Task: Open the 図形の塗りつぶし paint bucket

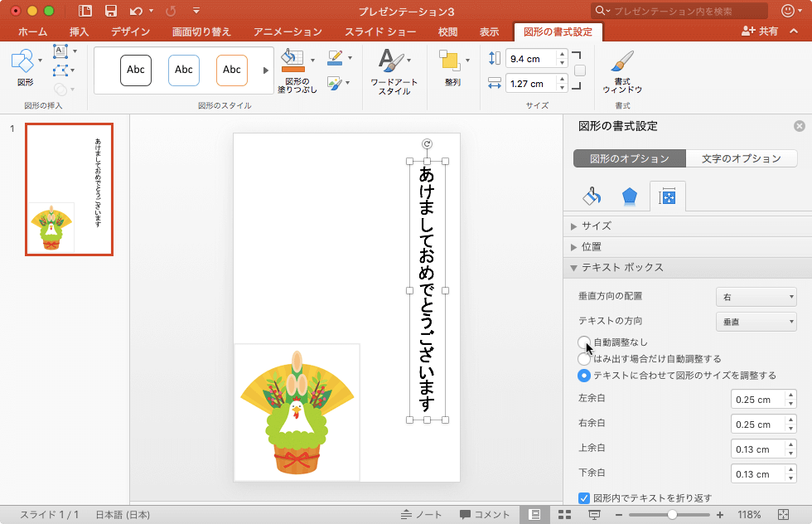Action: pos(292,61)
